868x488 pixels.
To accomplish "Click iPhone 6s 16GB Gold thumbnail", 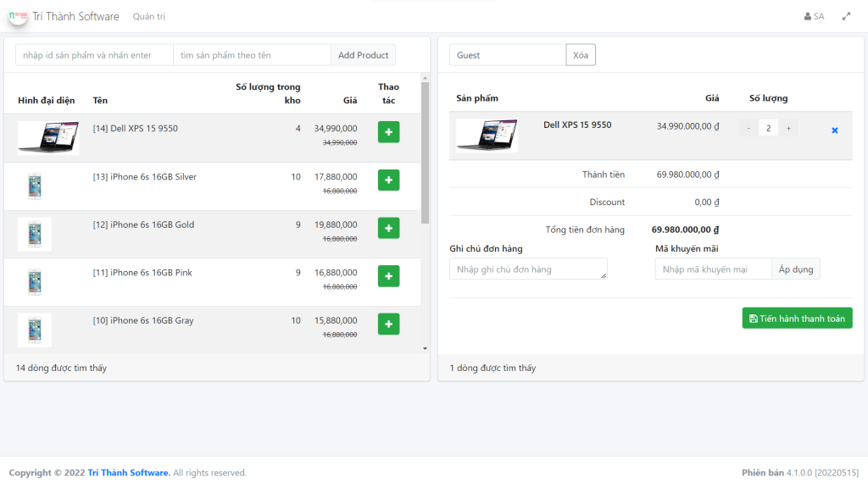I will pos(35,234).
